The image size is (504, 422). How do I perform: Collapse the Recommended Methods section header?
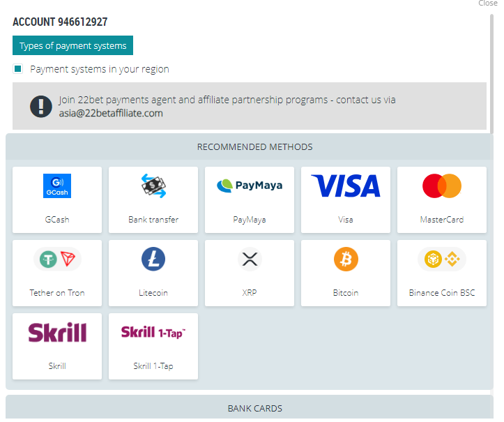[x=254, y=147]
